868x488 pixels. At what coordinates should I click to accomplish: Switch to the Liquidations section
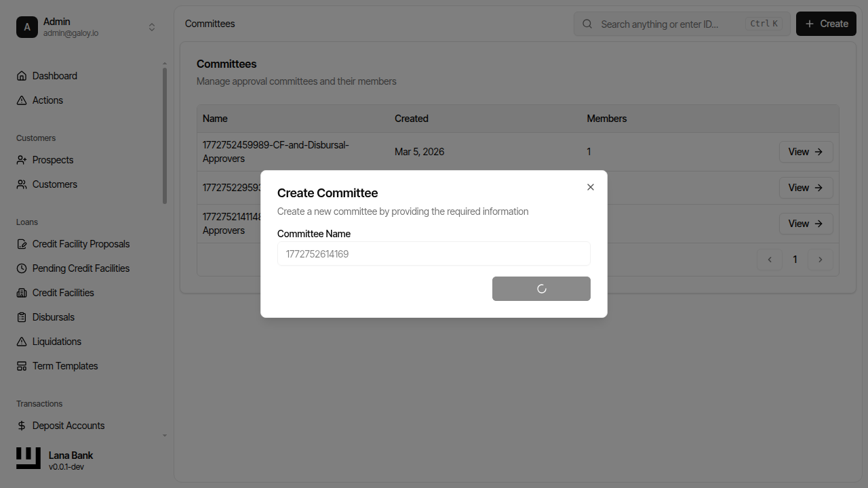(21, 341)
